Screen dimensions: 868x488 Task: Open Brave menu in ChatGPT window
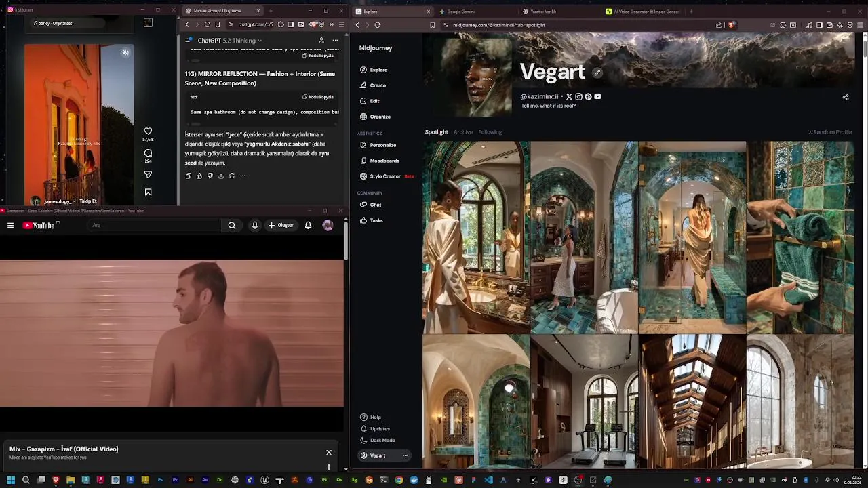click(342, 24)
